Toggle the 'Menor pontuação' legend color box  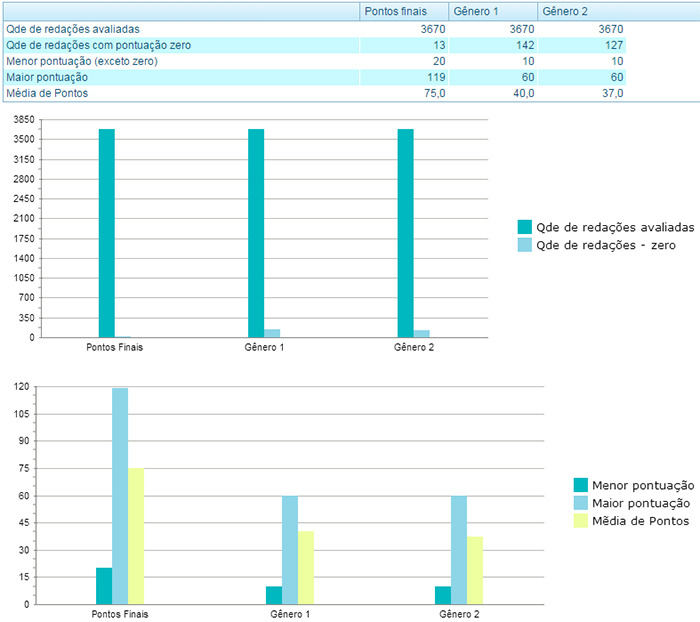coord(580,485)
